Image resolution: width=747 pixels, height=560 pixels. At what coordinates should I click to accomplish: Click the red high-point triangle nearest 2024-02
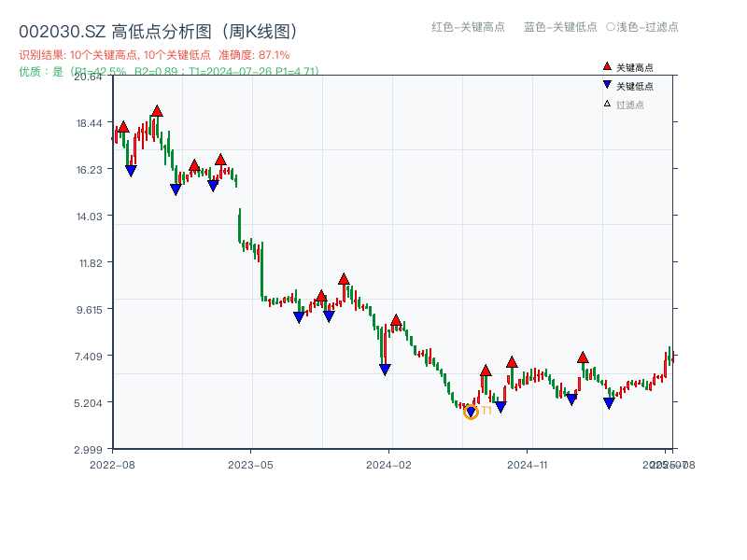(x=396, y=320)
